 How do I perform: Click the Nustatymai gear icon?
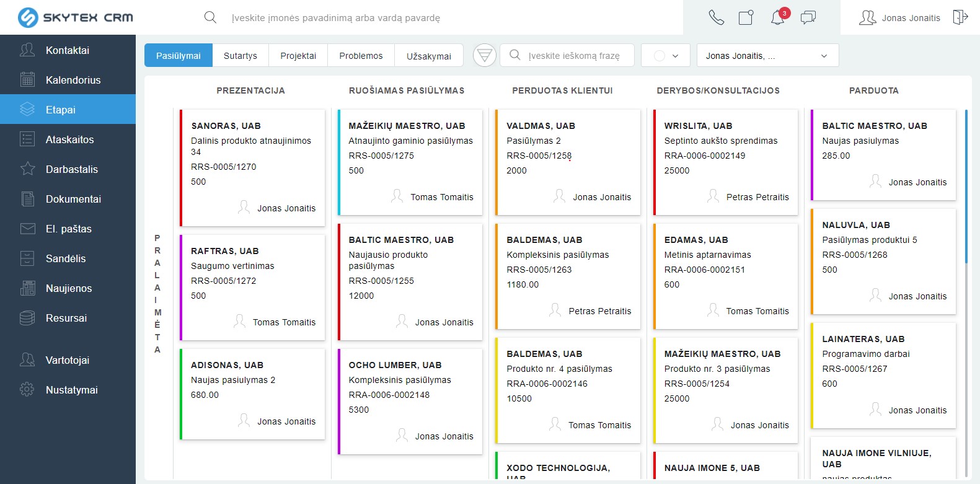(27, 389)
